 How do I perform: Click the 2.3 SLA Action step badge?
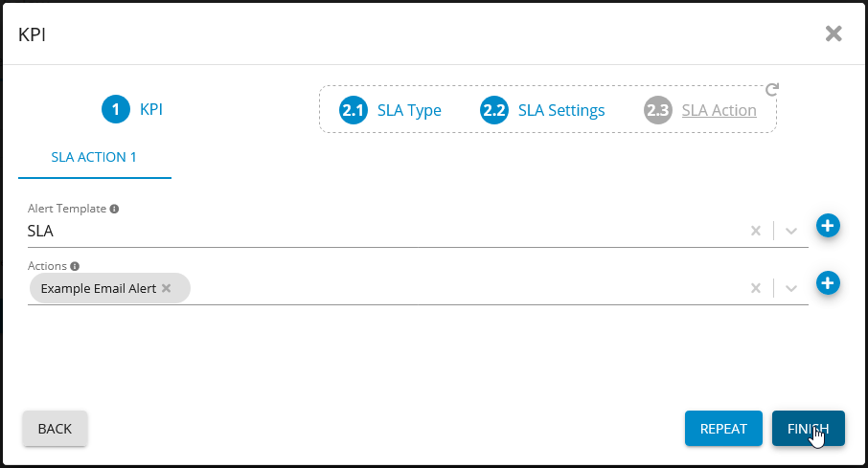[657, 110]
